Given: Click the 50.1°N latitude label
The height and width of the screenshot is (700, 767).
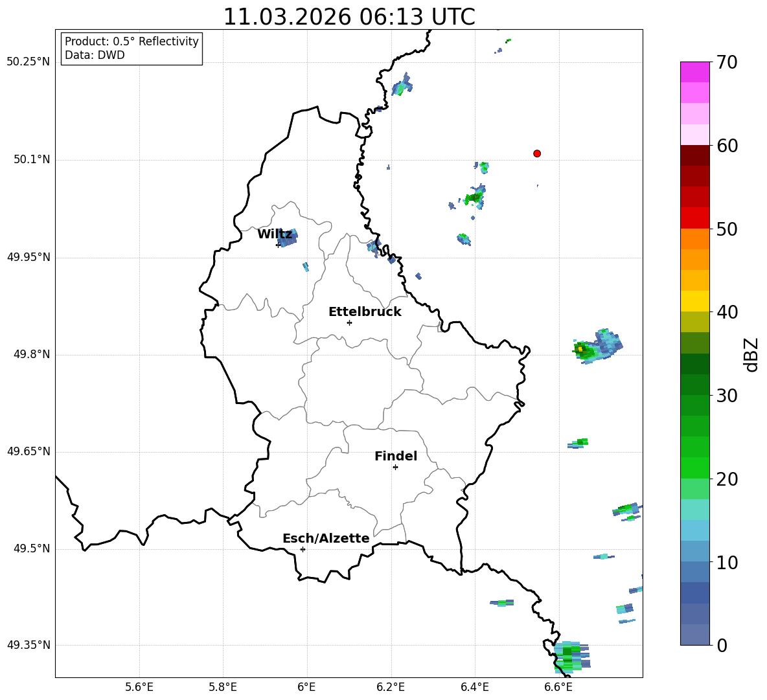Looking at the screenshot, I should [32, 159].
